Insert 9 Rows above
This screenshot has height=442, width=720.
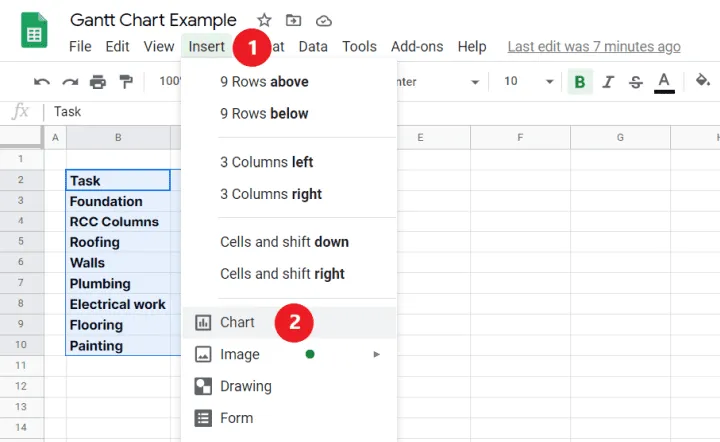(x=289, y=82)
